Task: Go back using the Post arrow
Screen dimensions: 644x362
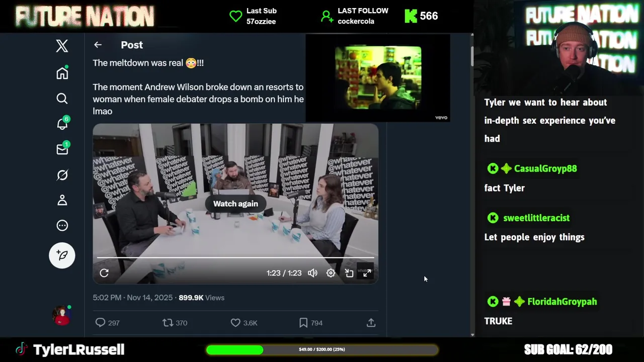Action: 98,45
